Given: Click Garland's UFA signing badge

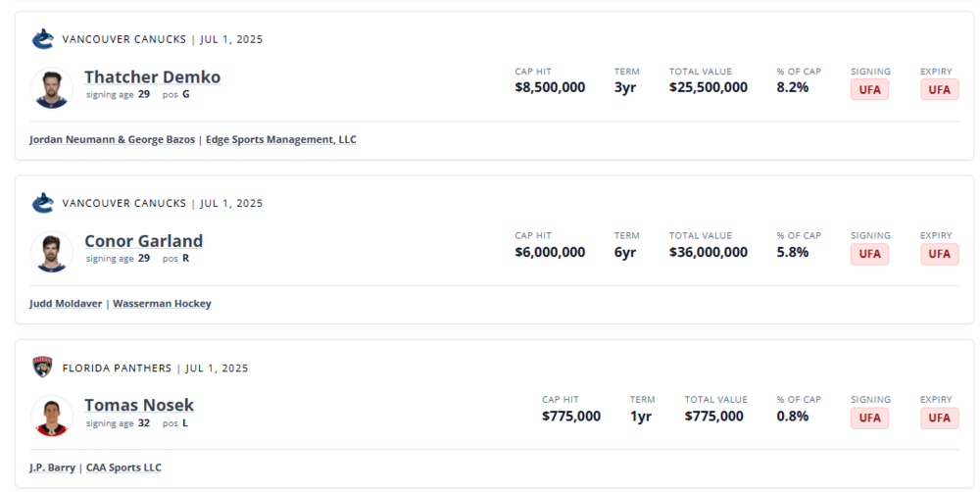Looking at the screenshot, I should point(869,254).
